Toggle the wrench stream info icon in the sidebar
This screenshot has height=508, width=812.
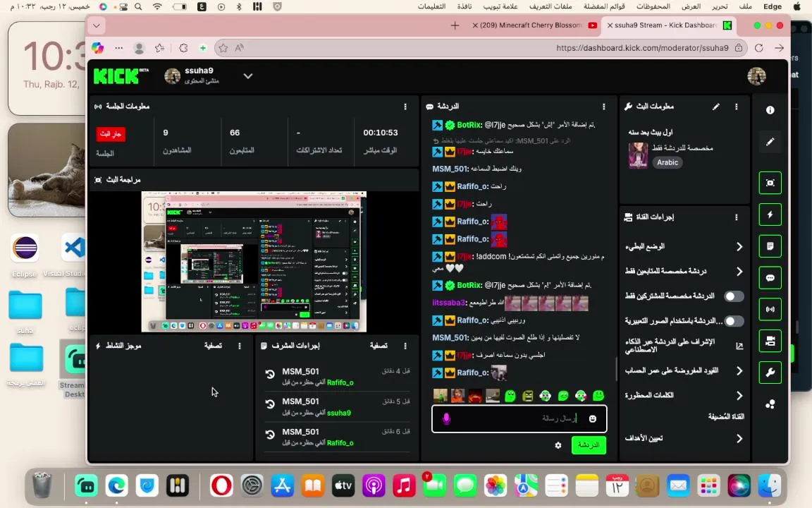(x=770, y=373)
